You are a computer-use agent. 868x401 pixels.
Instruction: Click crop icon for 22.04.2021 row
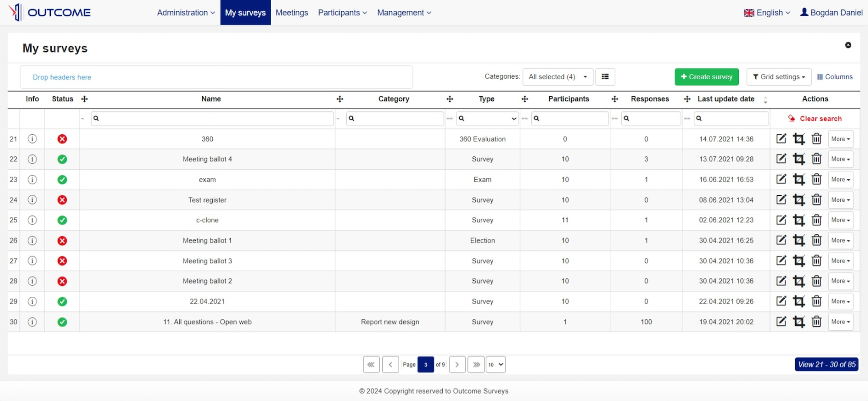799,301
